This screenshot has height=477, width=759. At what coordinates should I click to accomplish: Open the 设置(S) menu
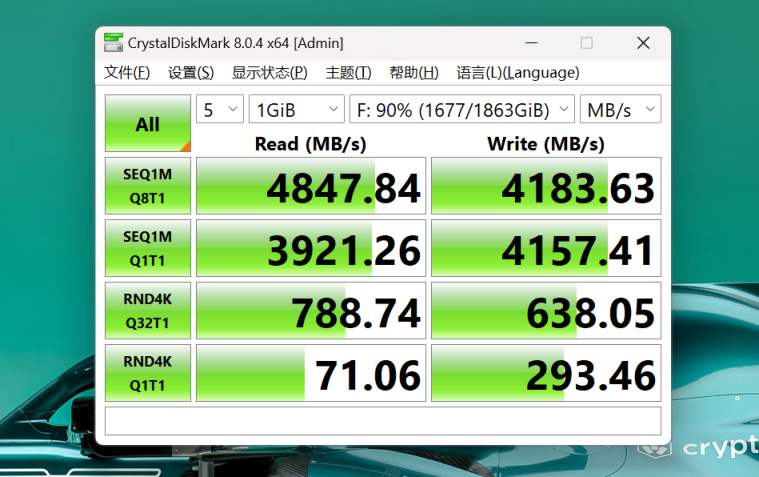point(191,73)
